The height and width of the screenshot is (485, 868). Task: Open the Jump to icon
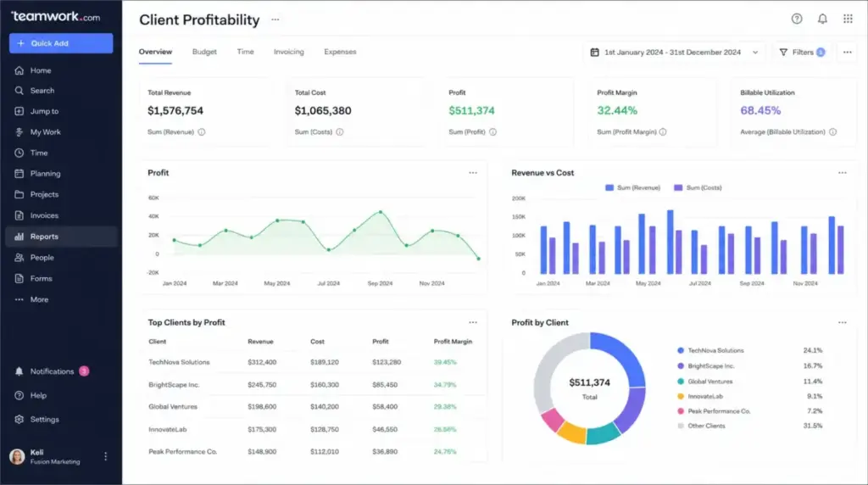point(19,111)
